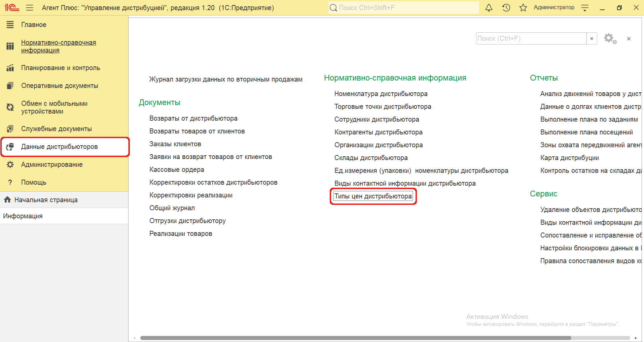Open Журнал загрузки данных по вторичным продажам
The image size is (644, 342).
226,79
